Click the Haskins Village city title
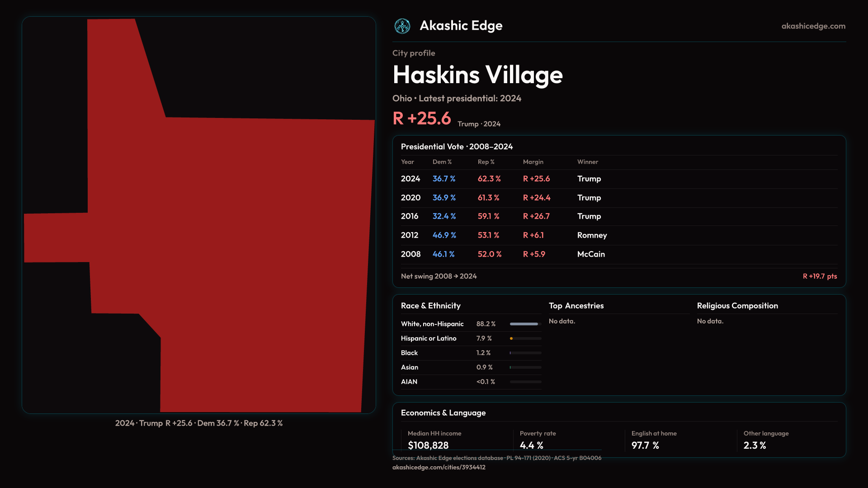The height and width of the screenshot is (488, 868). [x=477, y=75]
